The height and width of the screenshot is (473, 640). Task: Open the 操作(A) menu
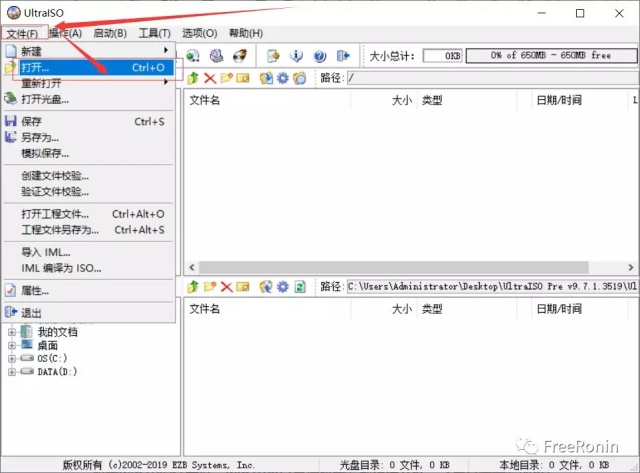(x=65, y=33)
